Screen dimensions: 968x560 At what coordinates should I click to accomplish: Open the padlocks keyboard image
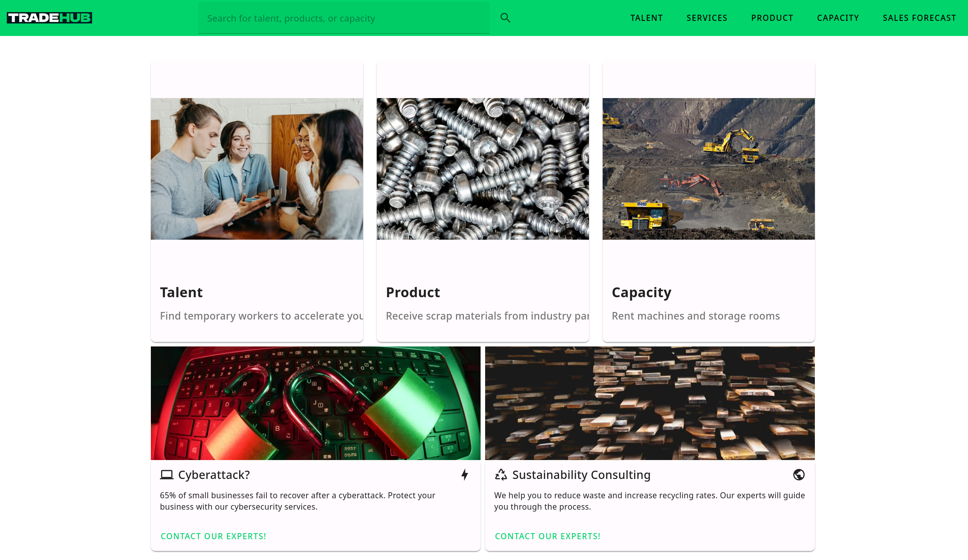316,403
